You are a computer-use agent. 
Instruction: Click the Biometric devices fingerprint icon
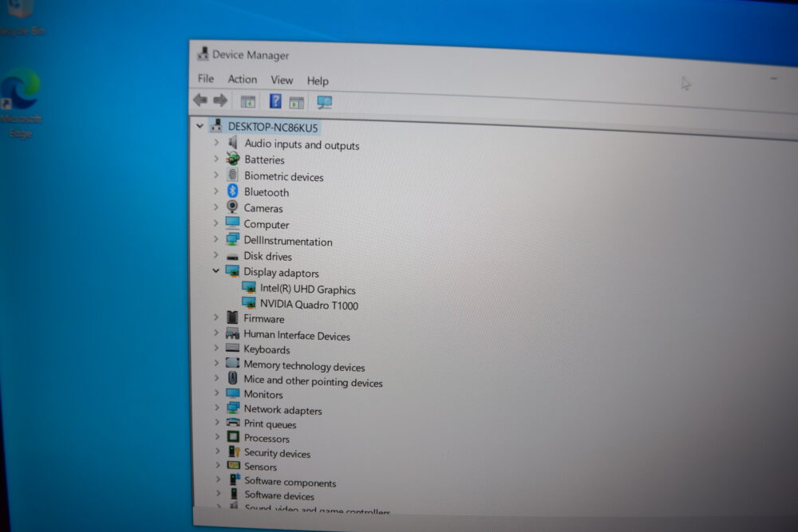tap(232, 175)
